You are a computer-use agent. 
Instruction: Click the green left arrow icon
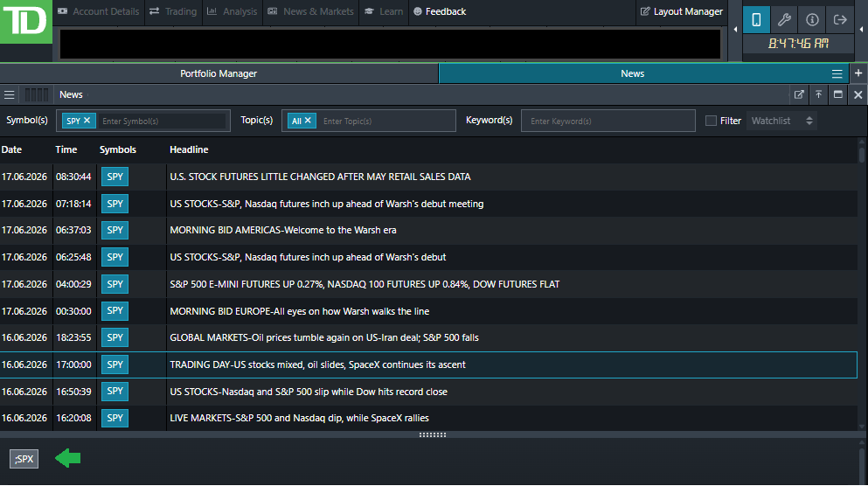click(67, 458)
